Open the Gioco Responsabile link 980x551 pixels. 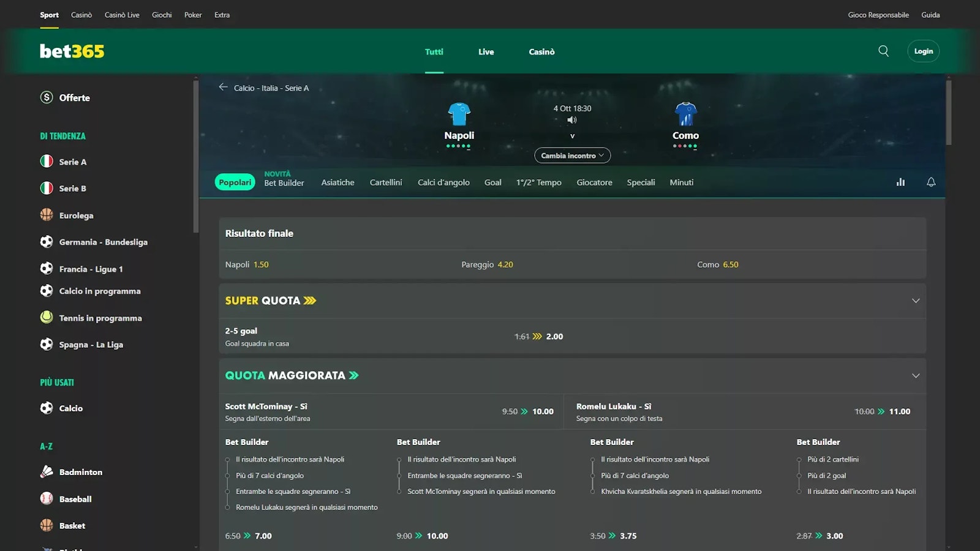(878, 15)
